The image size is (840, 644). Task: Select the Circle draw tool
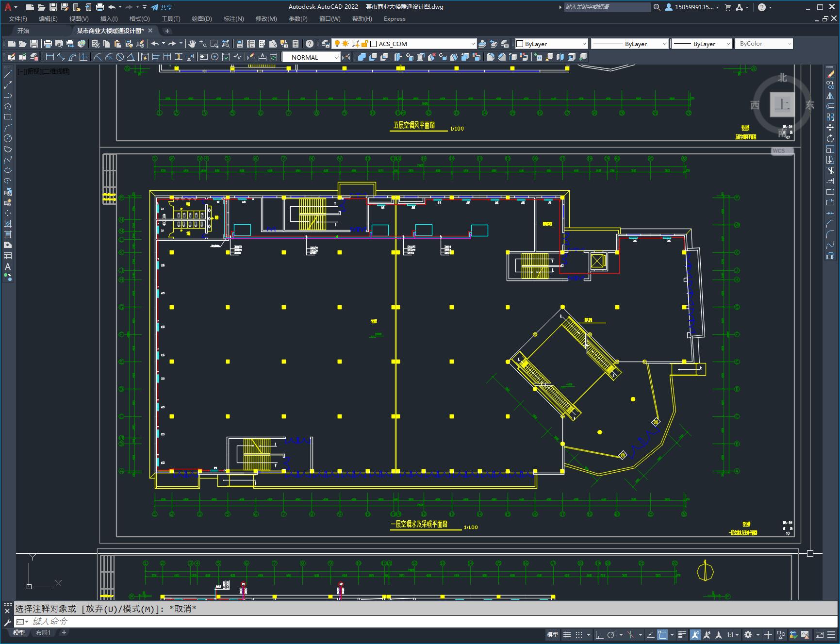(x=8, y=138)
